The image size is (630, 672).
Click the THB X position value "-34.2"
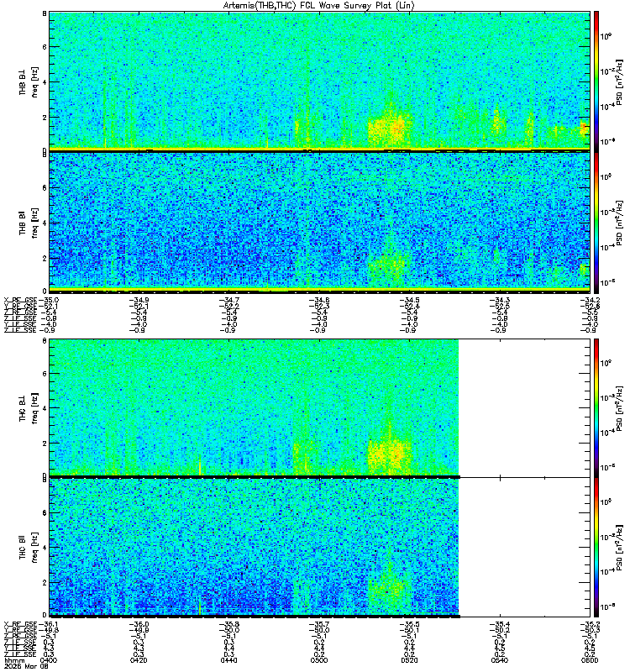[590, 300]
